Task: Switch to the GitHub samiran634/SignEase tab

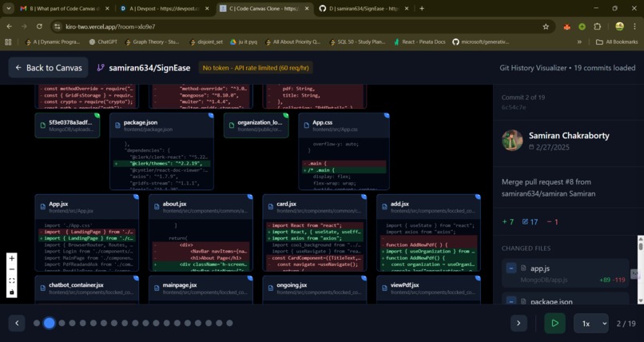Action: point(364,8)
